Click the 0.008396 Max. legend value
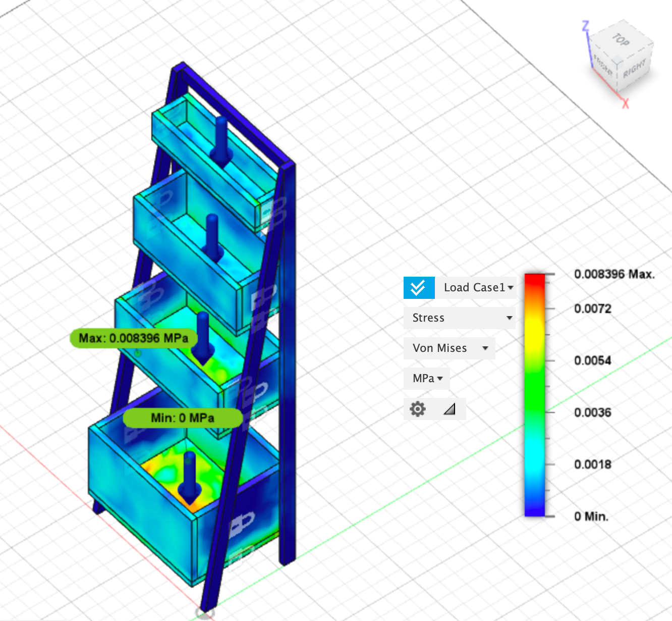Viewport: 672px width, 621px height. [x=614, y=275]
